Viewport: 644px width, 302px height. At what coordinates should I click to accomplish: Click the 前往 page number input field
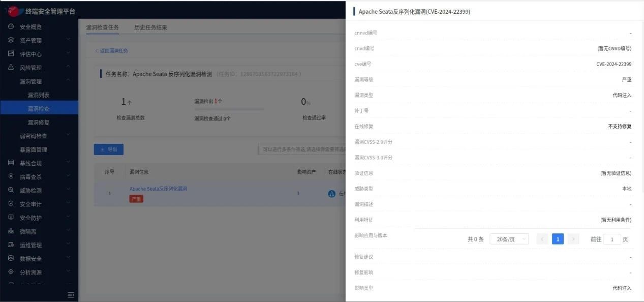coord(611,239)
